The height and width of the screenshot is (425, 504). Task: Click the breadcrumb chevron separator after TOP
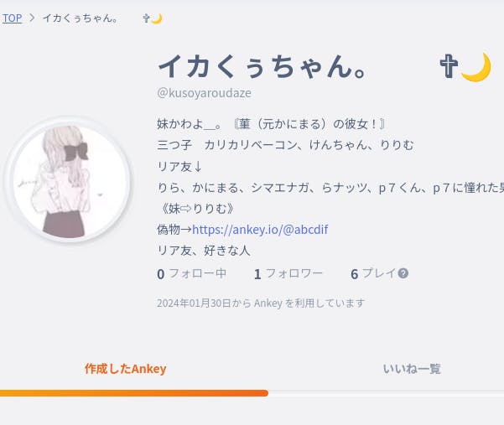tap(32, 18)
